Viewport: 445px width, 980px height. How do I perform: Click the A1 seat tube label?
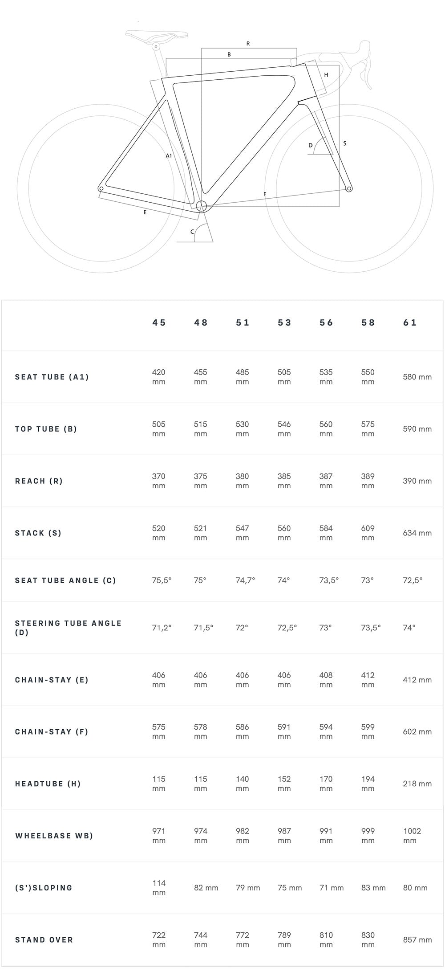(x=169, y=155)
